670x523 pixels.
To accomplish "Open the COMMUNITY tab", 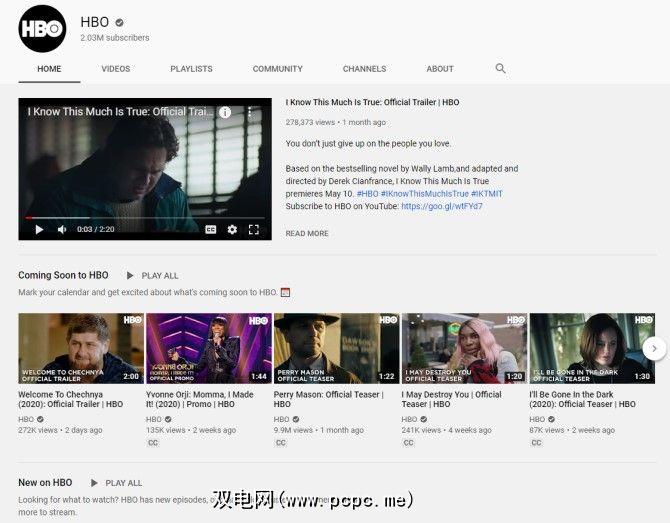I will 277,69.
